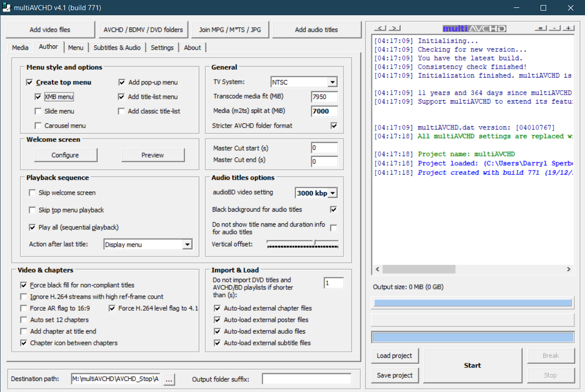Click the app icon in title bar

7,8
